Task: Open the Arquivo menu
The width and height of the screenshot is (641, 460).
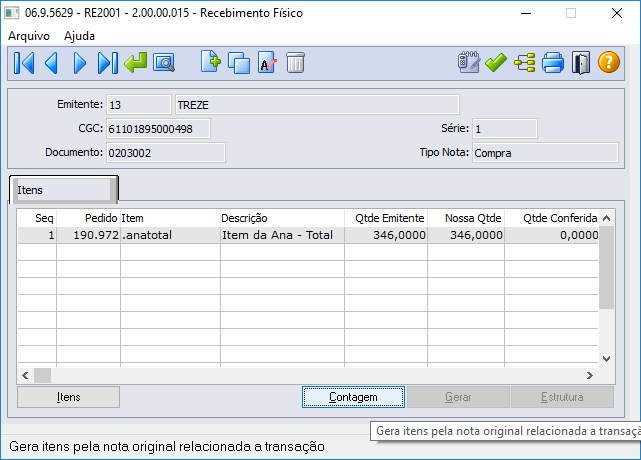Action: click(29, 36)
